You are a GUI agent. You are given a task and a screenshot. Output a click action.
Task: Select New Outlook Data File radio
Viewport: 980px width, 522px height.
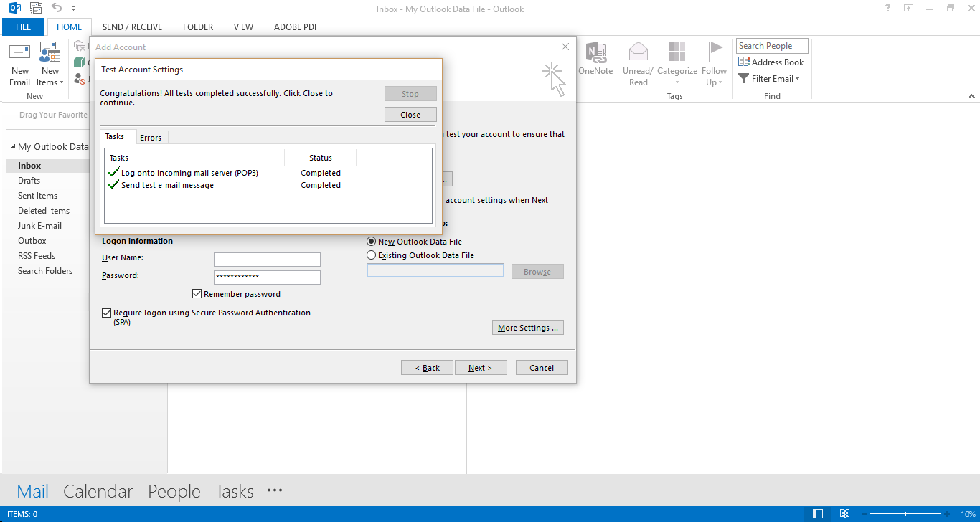point(371,242)
